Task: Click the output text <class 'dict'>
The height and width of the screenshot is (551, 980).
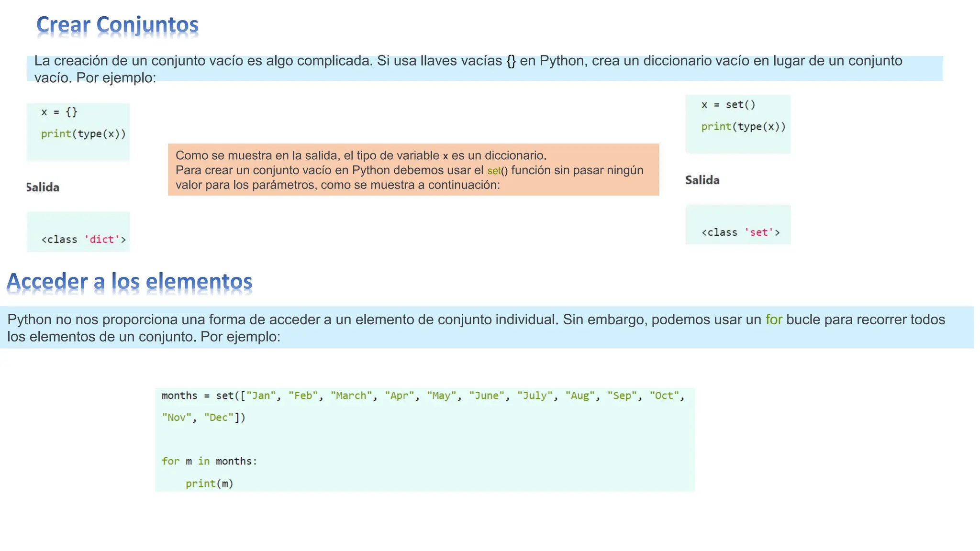Action: tap(83, 239)
